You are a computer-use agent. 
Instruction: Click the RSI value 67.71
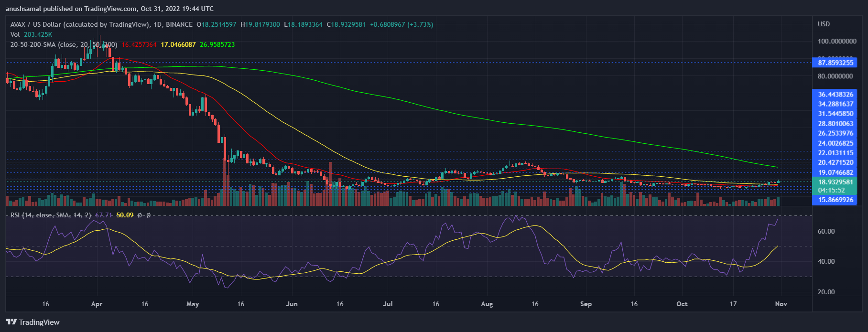(104, 215)
